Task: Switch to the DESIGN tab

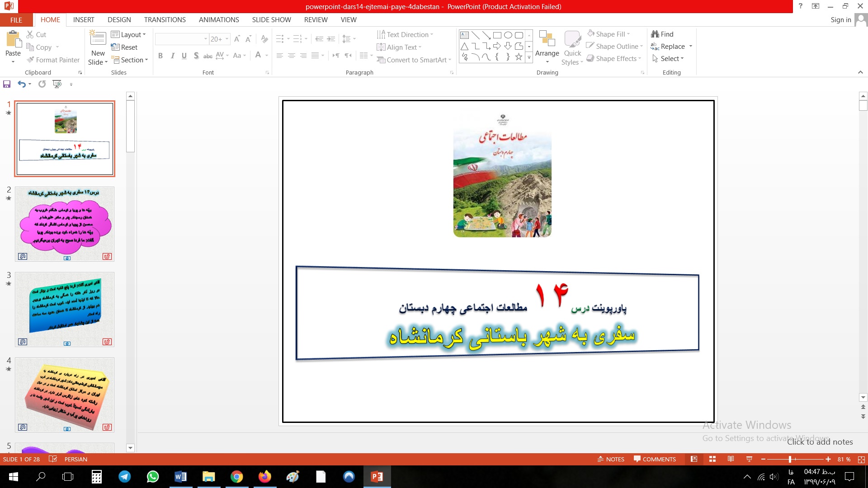Action: [119, 19]
